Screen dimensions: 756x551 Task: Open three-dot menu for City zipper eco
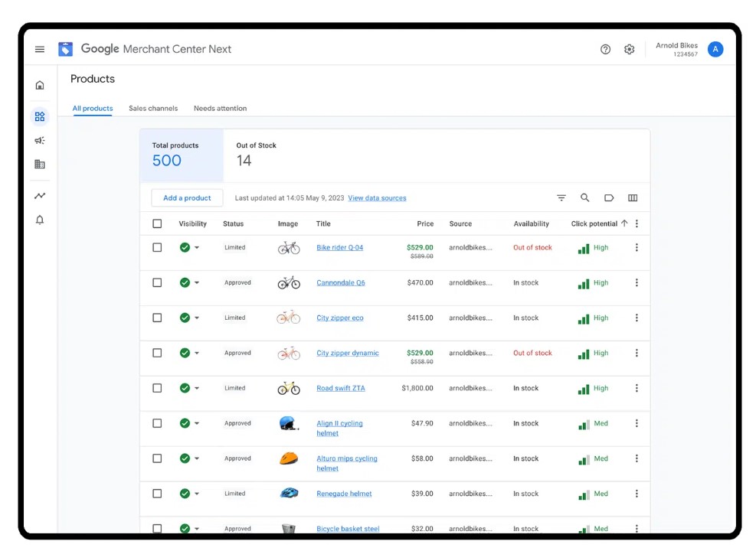tap(637, 318)
